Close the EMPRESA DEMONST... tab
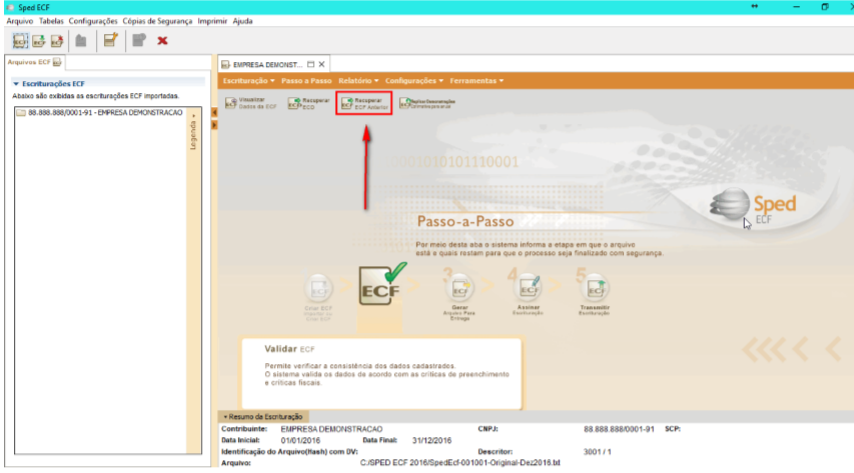 [322, 64]
